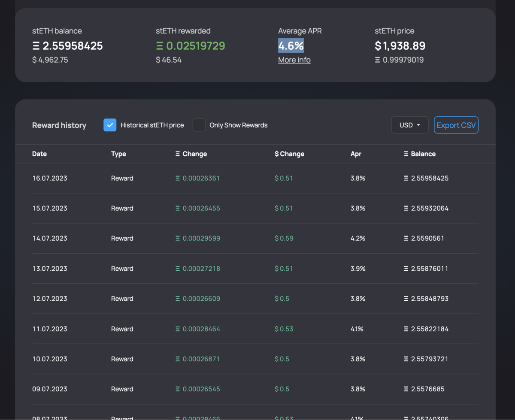Screen dimensions: 515x420
Task: Click the Apr column header
Action: [x=356, y=154]
